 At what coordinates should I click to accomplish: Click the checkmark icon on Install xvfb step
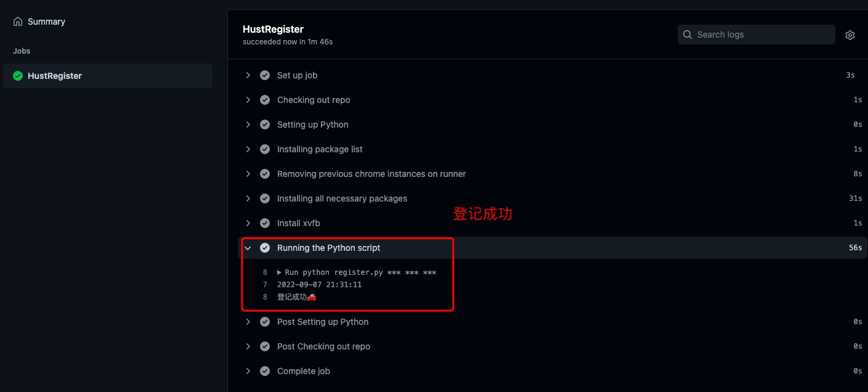[265, 223]
